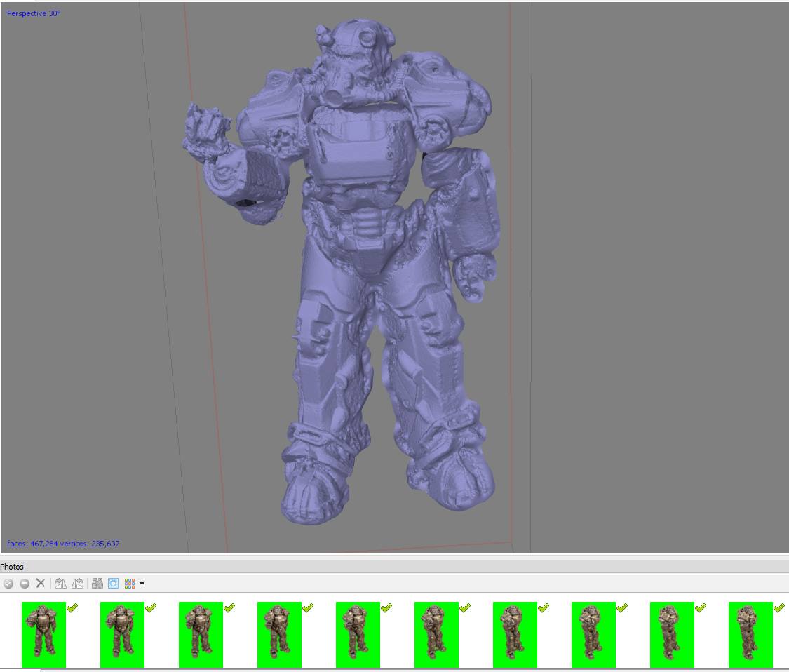Select the second photo thumbnail from left

[x=122, y=634]
